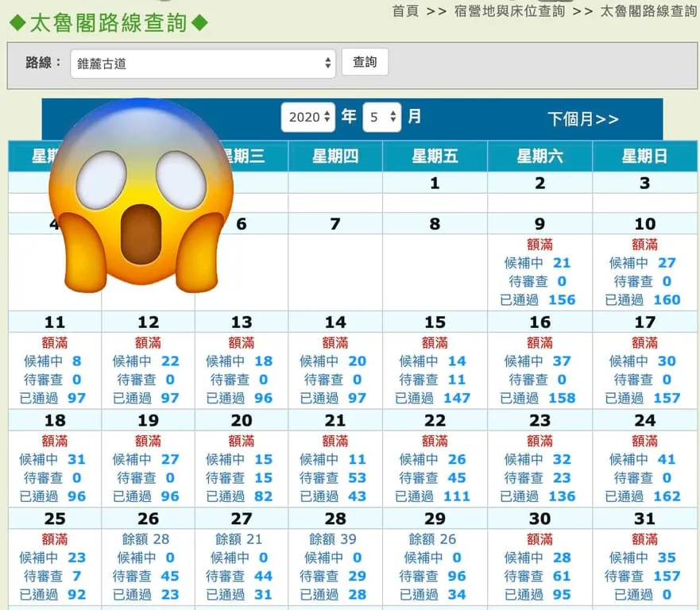Click the 查詢 button
This screenshot has height=610, width=700.
click(365, 62)
